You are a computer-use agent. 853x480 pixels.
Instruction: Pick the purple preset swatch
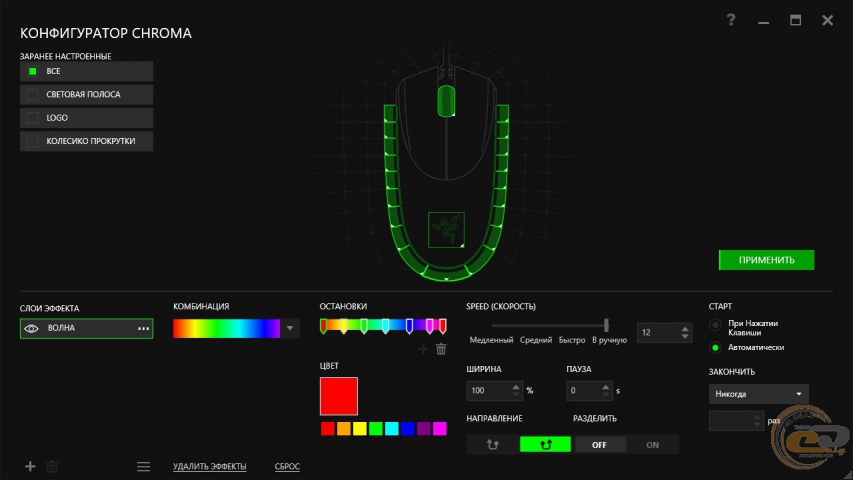point(424,429)
